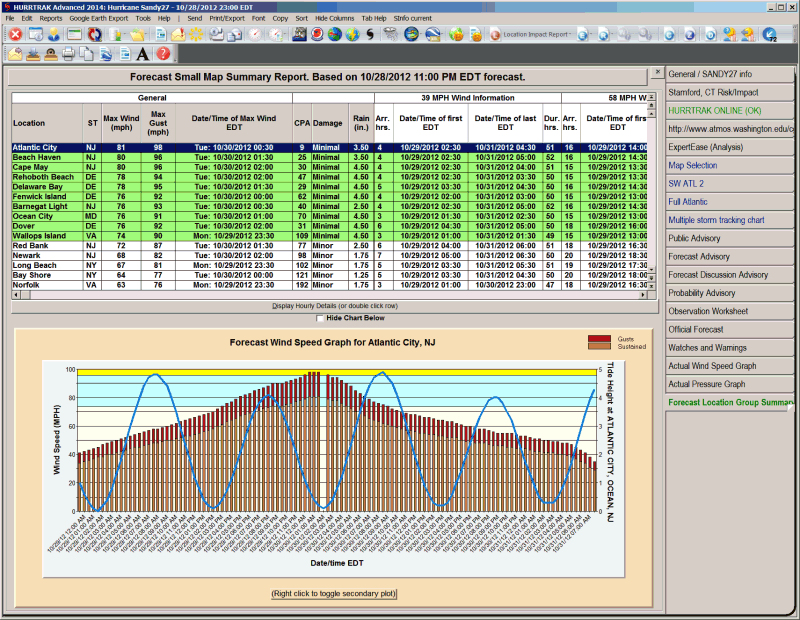Click the red Gusts legend swatch
The height and width of the screenshot is (620, 800).
(600, 340)
